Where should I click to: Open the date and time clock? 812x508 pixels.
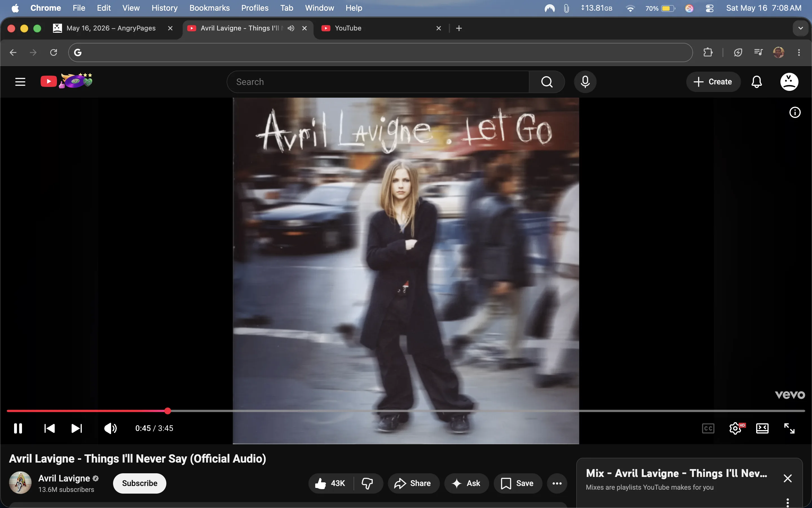(x=763, y=8)
